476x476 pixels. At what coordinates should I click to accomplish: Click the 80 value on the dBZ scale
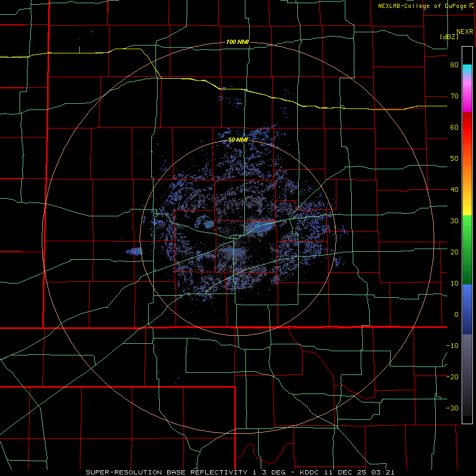[x=454, y=65]
